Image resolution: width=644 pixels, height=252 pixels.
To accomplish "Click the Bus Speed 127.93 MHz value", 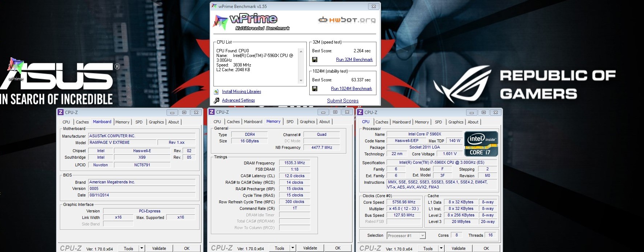I will (x=404, y=215).
